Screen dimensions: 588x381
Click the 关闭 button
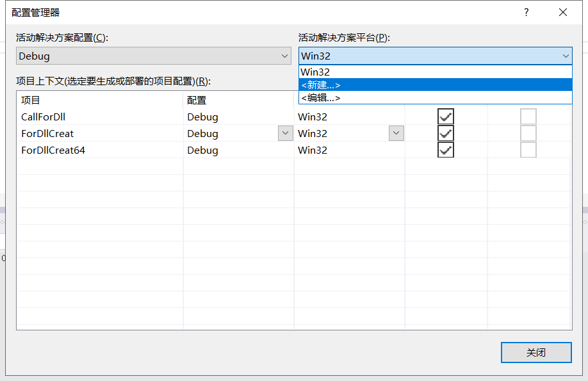click(x=536, y=353)
